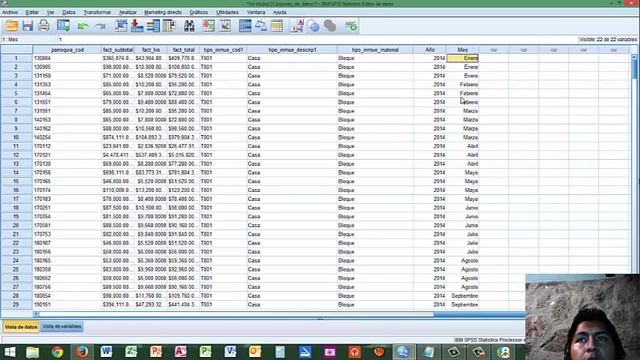Undo the last action with the green arrow
Screen dimensions: 640x360
pyautogui.click(x=83, y=26)
